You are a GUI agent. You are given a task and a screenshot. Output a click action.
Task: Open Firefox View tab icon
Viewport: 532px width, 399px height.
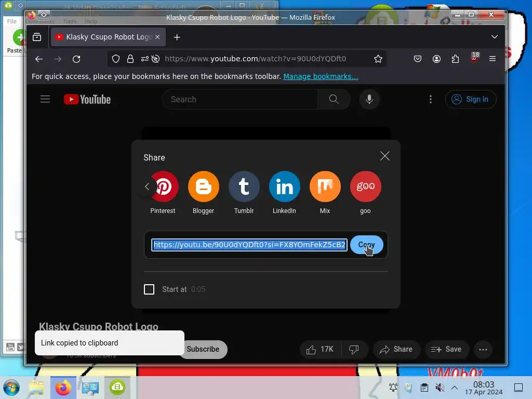click(x=37, y=37)
